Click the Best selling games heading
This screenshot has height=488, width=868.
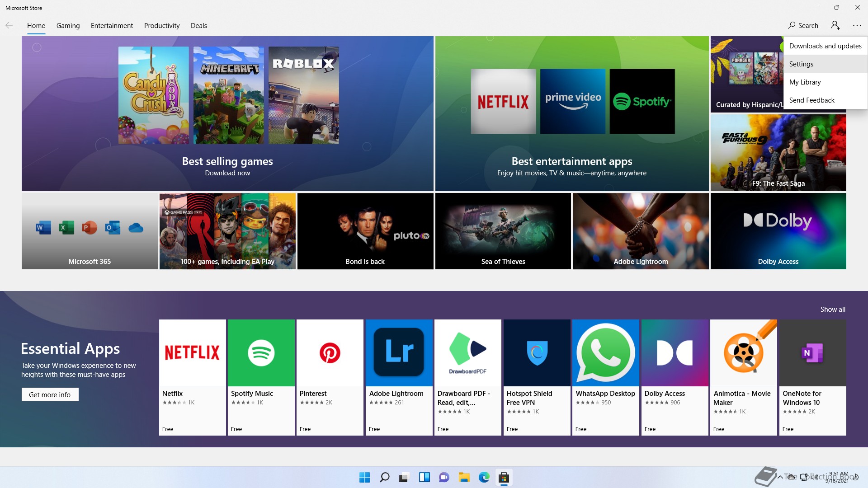pyautogui.click(x=227, y=161)
